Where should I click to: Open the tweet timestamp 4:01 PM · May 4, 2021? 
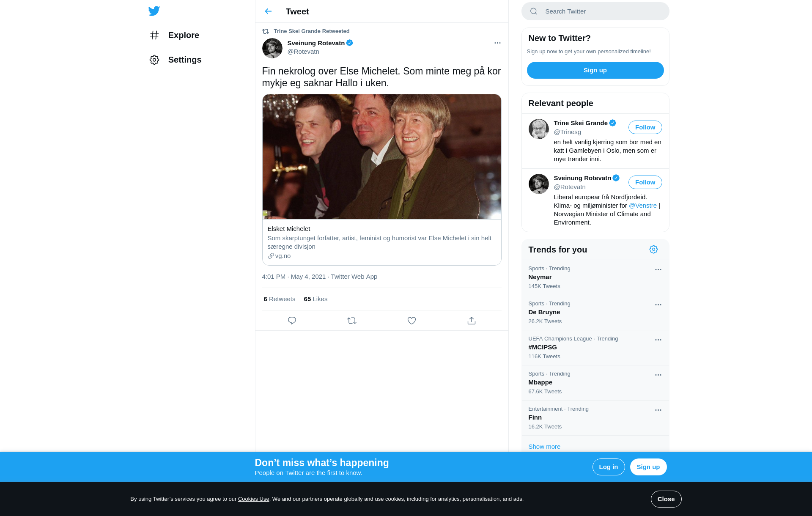coord(294,277)
